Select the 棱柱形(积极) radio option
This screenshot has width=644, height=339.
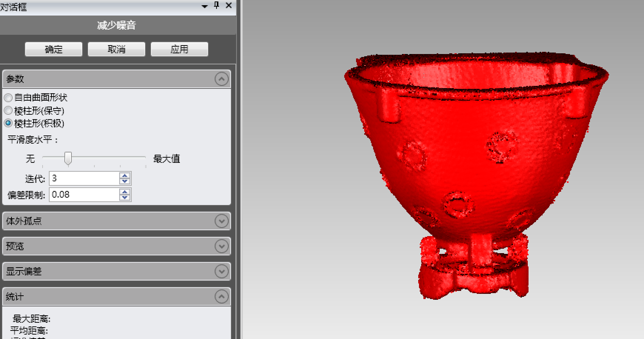point(8,123)
